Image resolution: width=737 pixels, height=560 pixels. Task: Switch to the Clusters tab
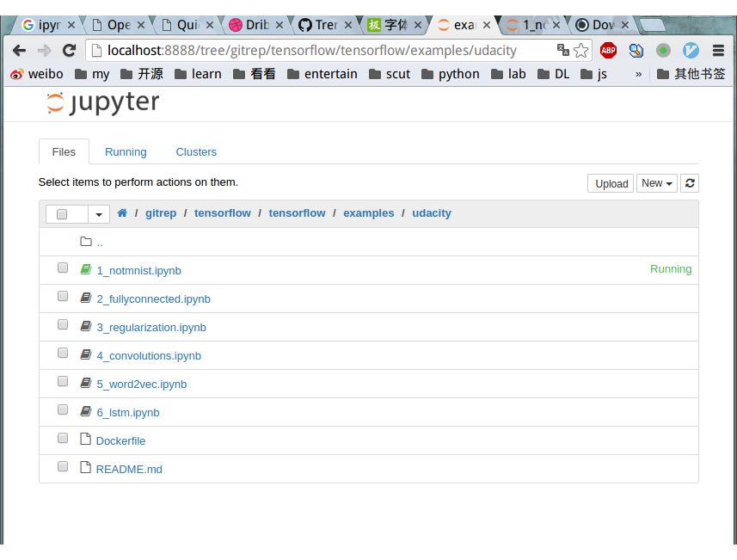196,152
